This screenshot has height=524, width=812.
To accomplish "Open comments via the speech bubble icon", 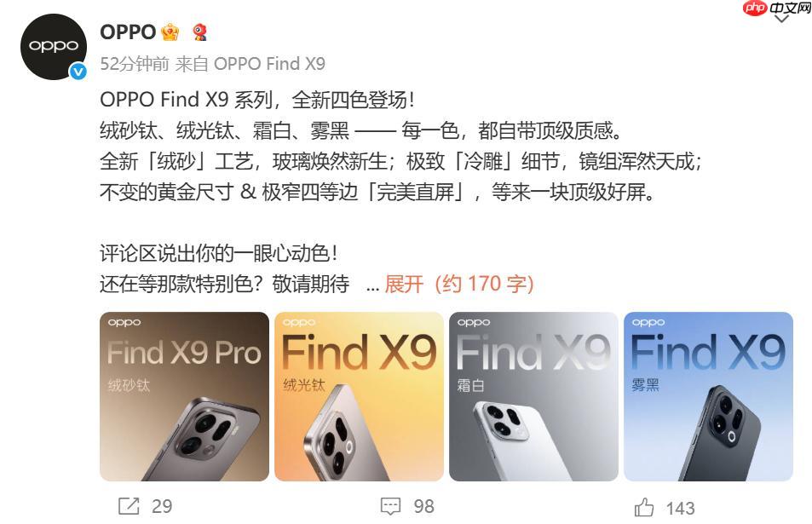I will point(390,506).
